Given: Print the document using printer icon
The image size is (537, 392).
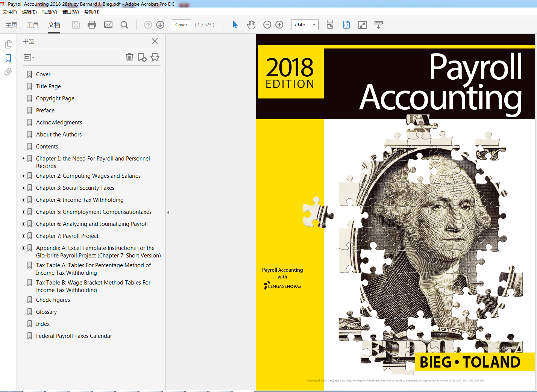Looking at the screenshot, I should point(92,25).
